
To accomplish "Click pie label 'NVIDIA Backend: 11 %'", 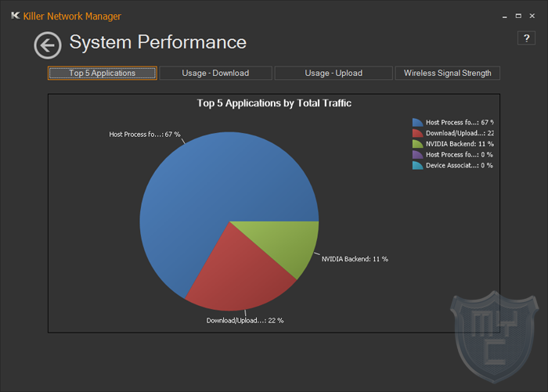I will [x=355, y=259].
